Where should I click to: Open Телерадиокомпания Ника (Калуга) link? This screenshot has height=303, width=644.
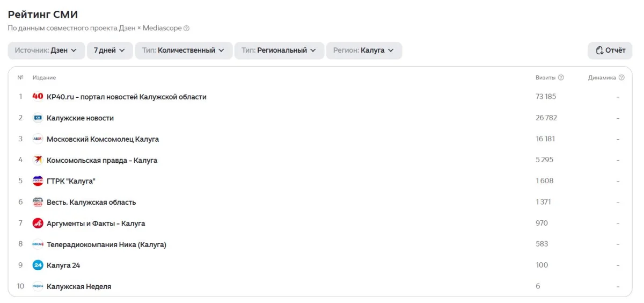pos(106,244)
